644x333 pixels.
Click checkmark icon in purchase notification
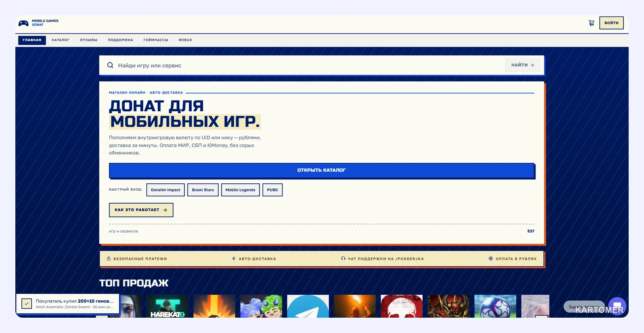click(x=27, y=304)
